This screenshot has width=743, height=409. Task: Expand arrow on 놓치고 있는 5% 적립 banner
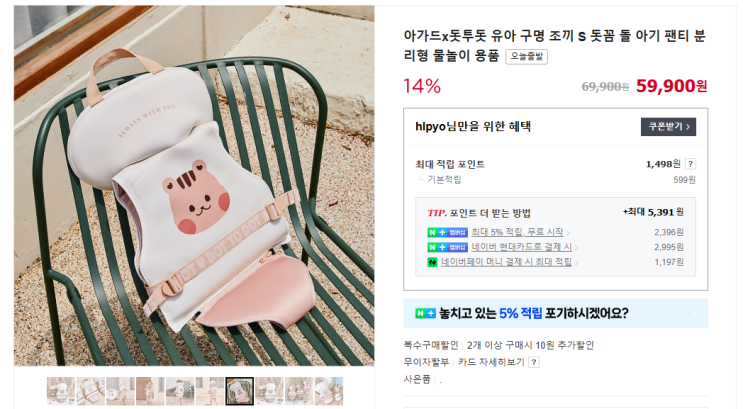pyautogui.click(x=694, y=313)
